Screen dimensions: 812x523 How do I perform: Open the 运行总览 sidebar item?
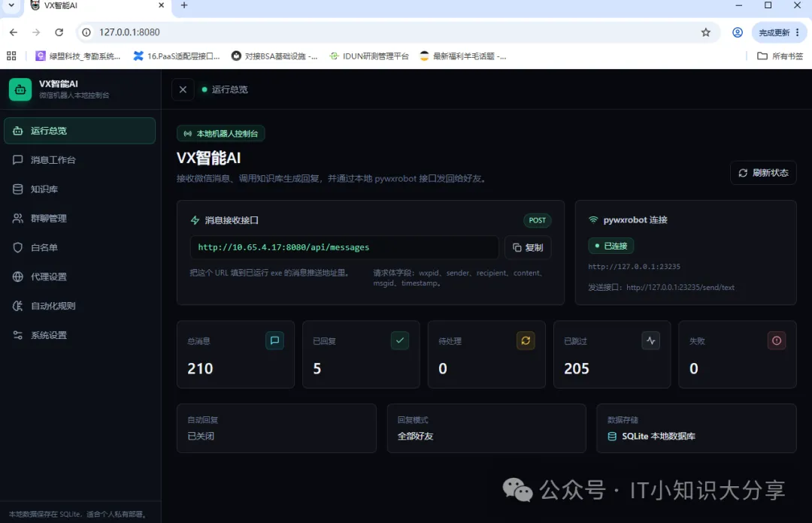coord(80,131)
